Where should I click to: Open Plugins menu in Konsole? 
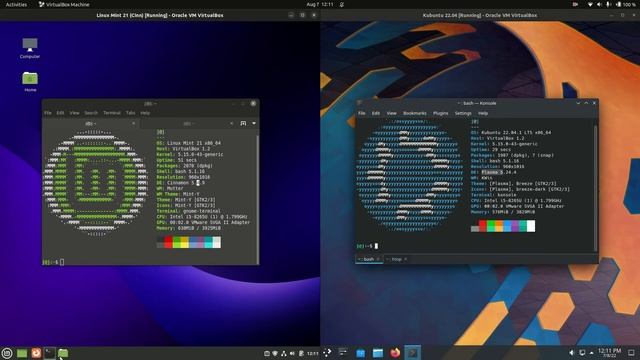[x=440, y=113]
